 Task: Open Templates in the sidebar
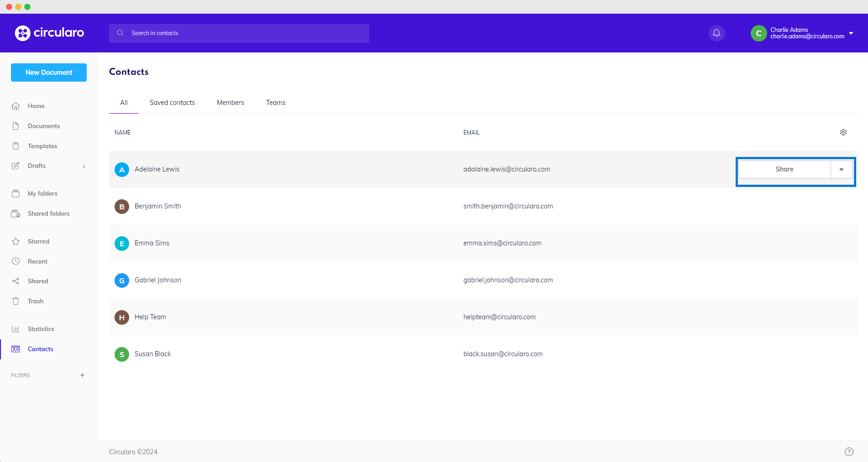[42, 146]
